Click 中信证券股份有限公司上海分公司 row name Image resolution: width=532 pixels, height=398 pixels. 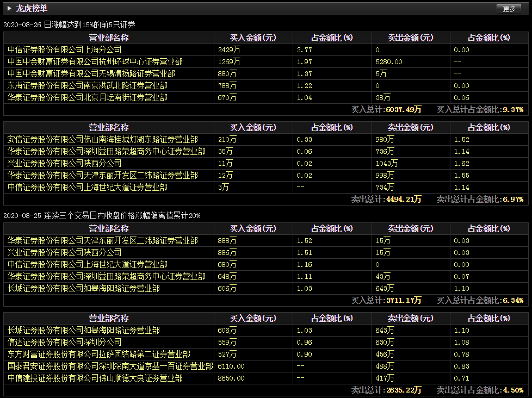pyautogui.click(x=65, y=50)
